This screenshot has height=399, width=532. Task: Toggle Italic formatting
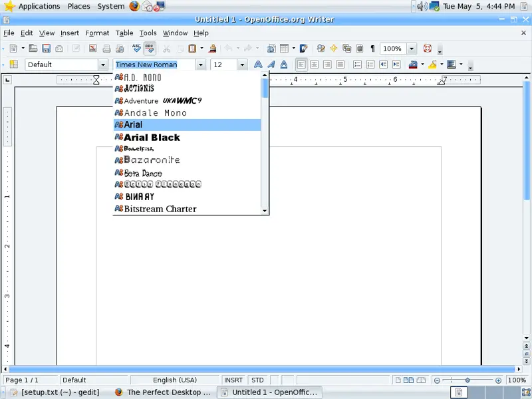click(x=271, y=65)
